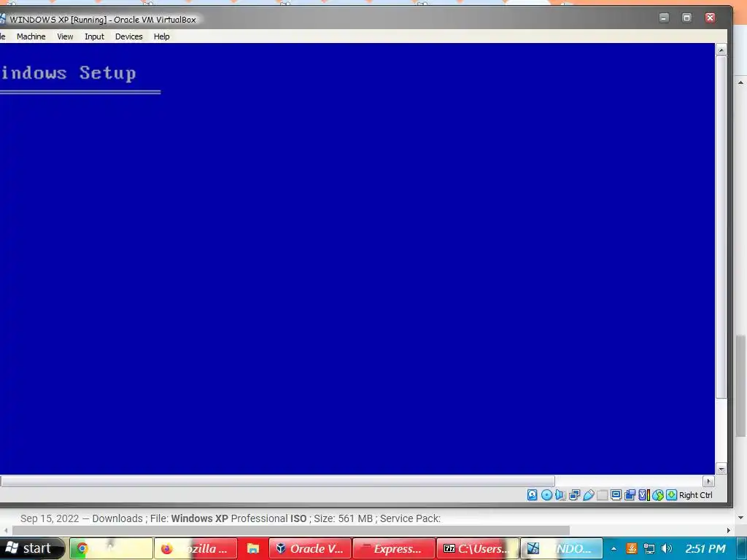Open the recording status icon
Image resolution: width=747 pixels, height=560 pixels.
click(x=630, y=495)
